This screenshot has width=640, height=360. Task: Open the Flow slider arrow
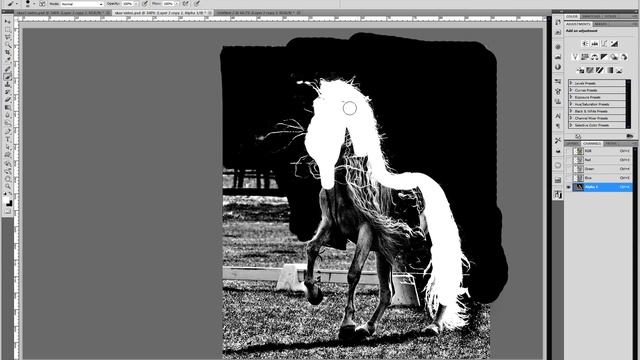176,4
